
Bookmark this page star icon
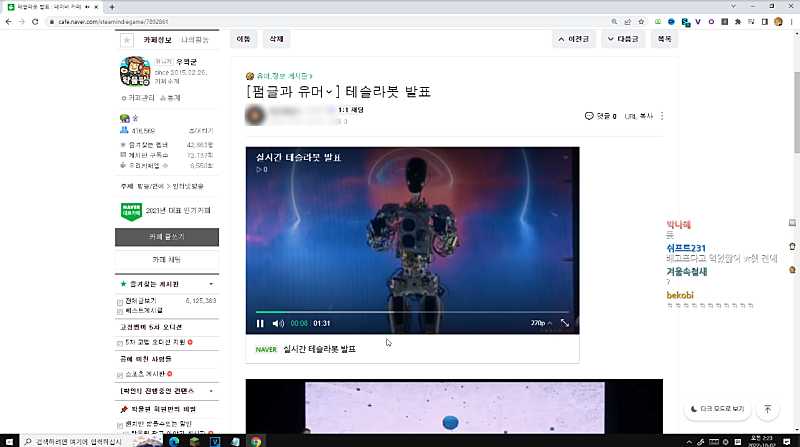[x=641, y=22]
